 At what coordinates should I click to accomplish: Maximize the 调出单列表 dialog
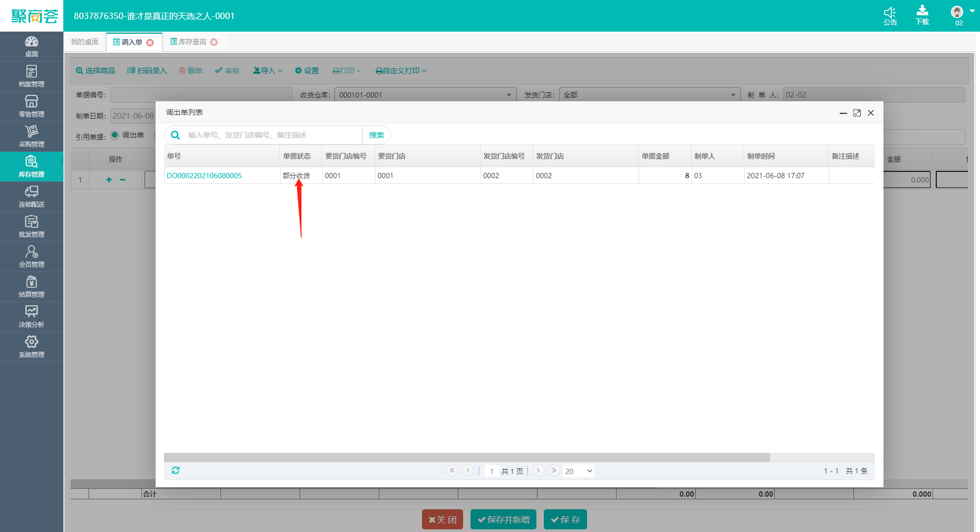point(857,113)
